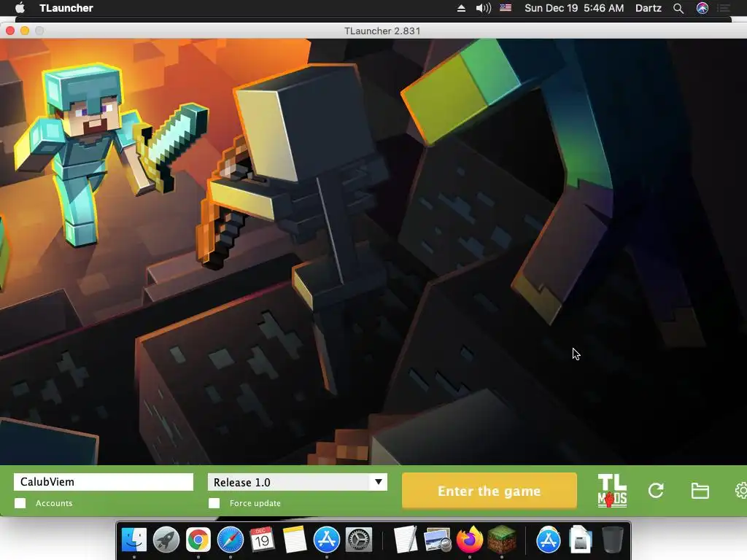
Task: Click the TLauncher 2.831 window title
Action: 382,31
